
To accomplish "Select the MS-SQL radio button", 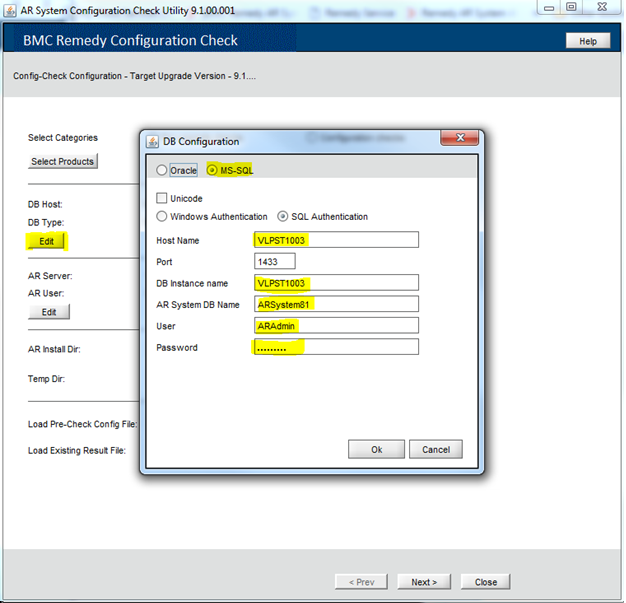I will [x=212, y=171].
